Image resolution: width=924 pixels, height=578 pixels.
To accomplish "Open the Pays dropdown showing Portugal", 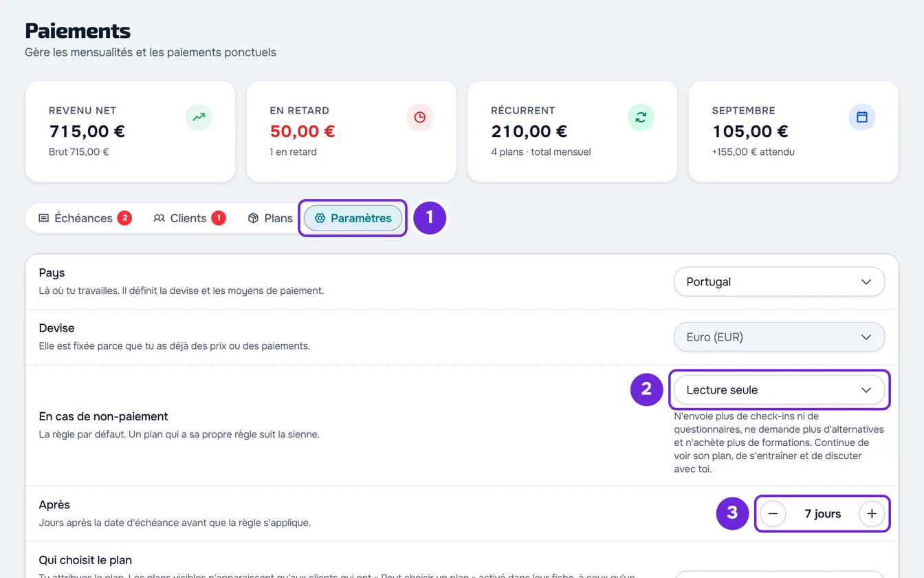I will coord(779,282).
